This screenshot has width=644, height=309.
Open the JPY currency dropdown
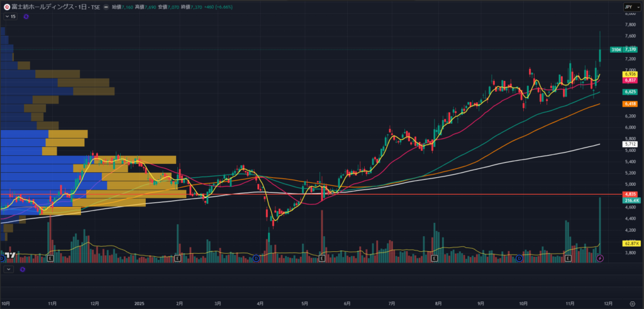pos(629,7)
